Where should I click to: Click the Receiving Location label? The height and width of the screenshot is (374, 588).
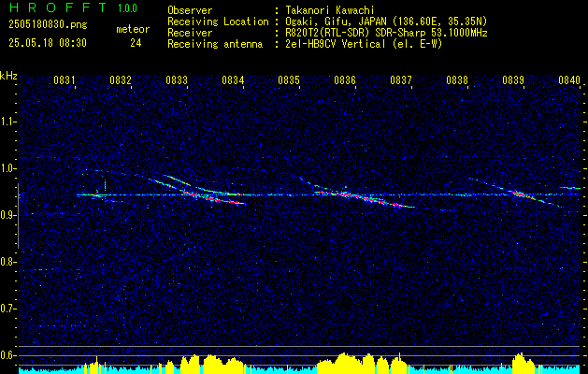click(x=218, y=22)
